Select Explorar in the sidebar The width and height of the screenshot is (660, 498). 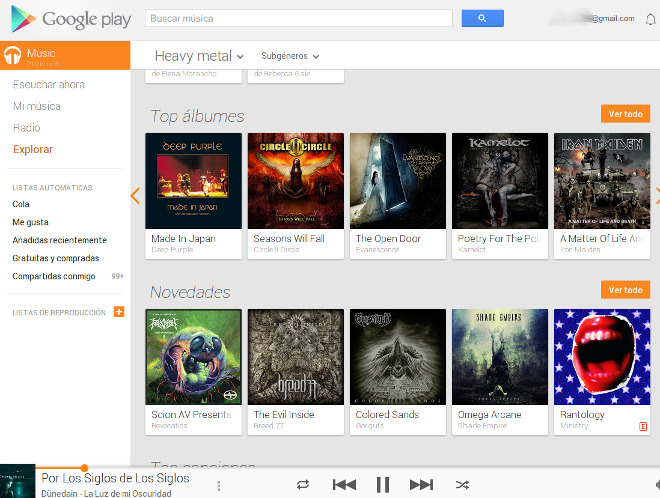pyautogui.click(x=33, y=149)
